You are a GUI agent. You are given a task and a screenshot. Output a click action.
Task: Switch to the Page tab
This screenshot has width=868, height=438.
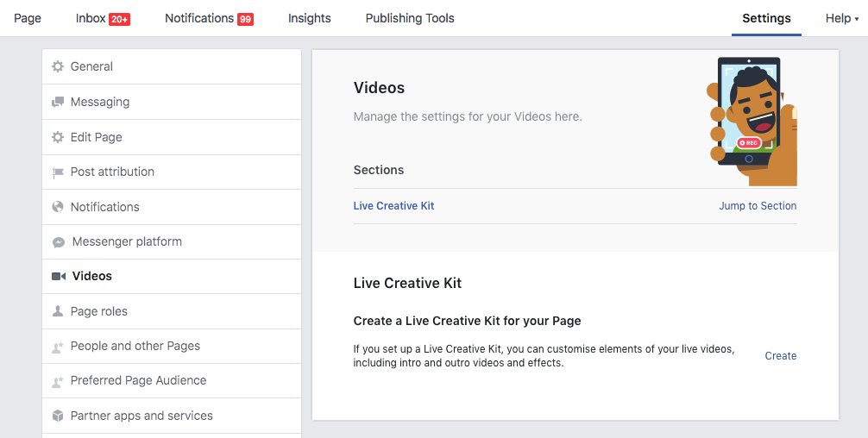(28, 18)
